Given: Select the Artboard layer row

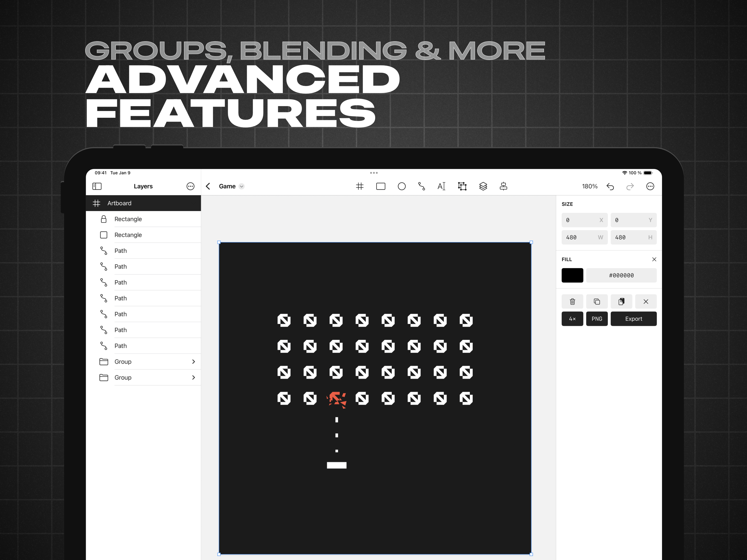Looking at the screenshot, I should coord(143,203).
